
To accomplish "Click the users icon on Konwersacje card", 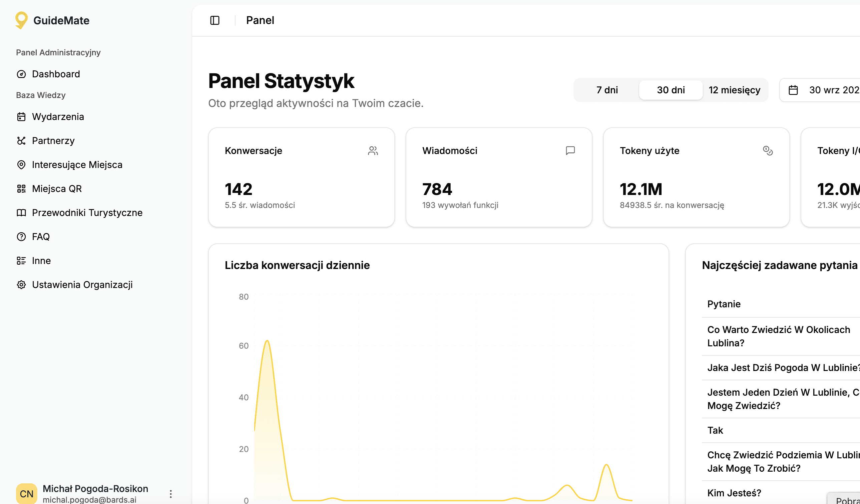I will tap(373, 151).
